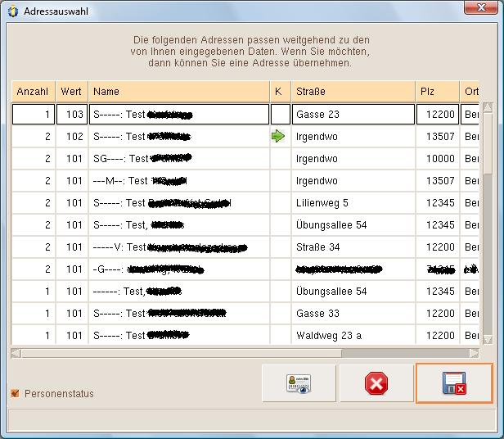The image size is (504, 439).
Task: Click the save-and-close floppy disk button
Action: pyautogui.click(x=454, y=383)
